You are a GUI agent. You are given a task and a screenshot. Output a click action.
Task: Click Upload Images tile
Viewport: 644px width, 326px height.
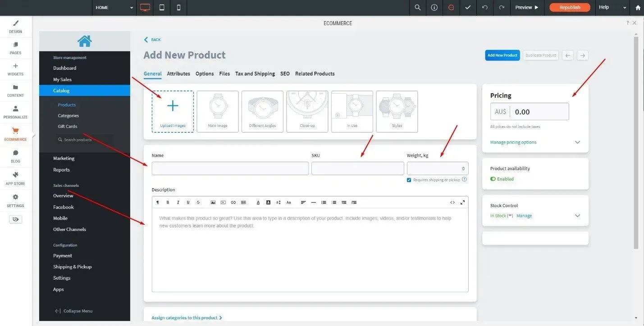pos(173,112)
